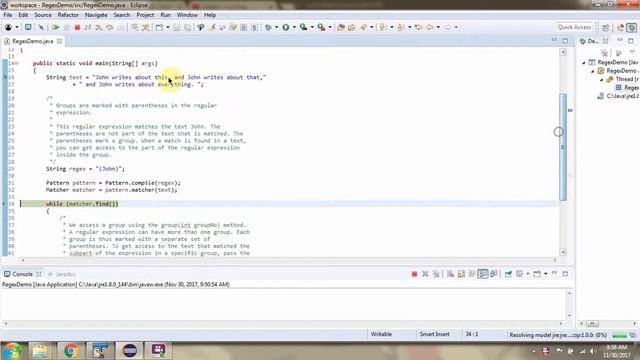This screenshot has width=640, height=360.
Task: Click the Debug bug icon in toolbar
Action: tap(268, 27)
